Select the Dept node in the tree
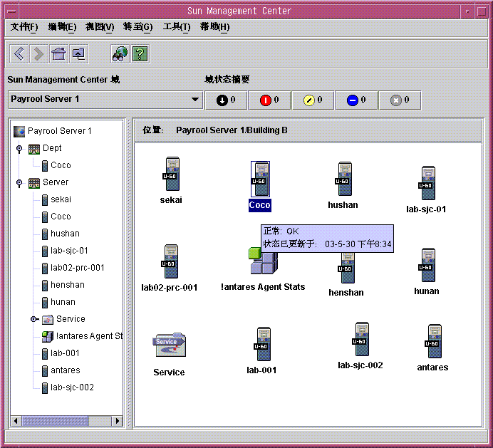 45,148
